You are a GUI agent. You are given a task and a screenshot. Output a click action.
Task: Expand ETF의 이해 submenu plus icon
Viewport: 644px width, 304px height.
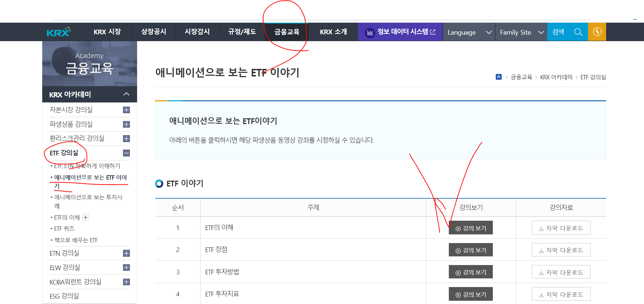86,217
